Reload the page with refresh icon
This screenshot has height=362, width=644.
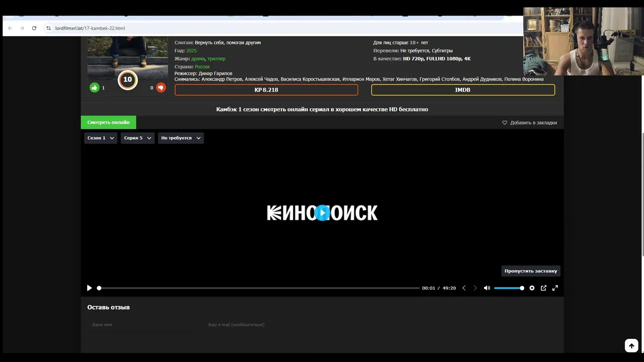(x=34, y=28)
